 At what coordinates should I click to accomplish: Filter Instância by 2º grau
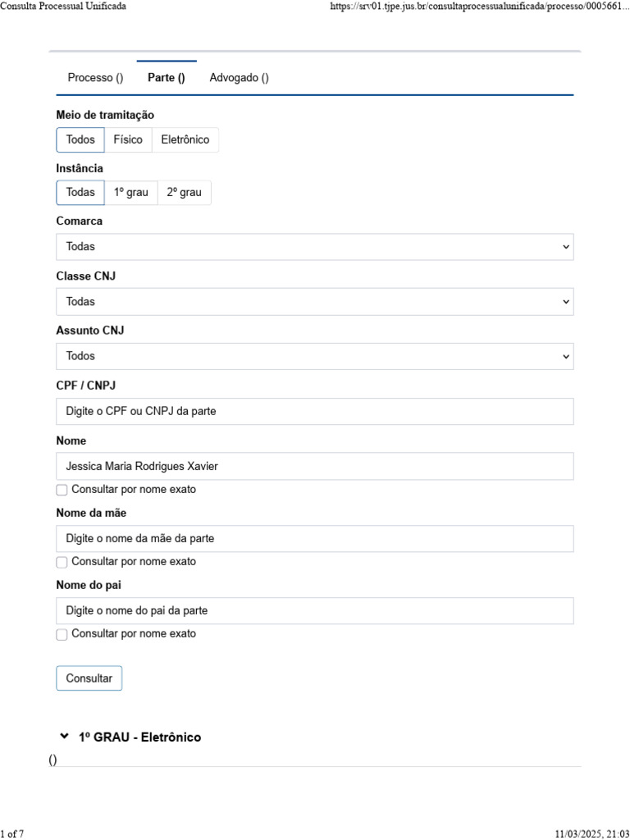(x=184, y=193)
